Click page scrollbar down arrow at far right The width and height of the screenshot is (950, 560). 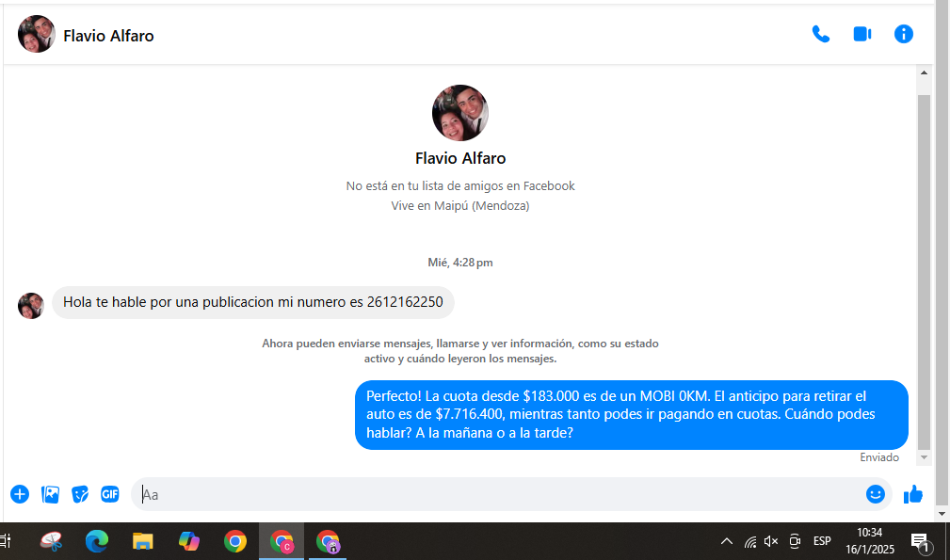pyautogui.click(x=942, y=514)
